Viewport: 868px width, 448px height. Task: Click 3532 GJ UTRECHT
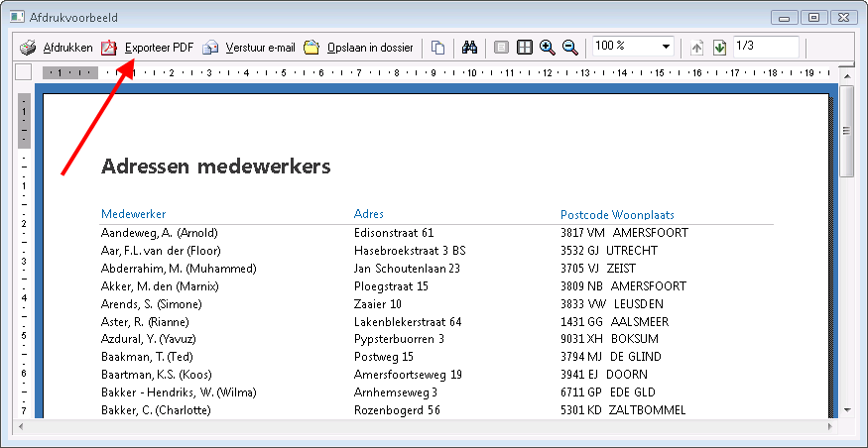[609, 251]
